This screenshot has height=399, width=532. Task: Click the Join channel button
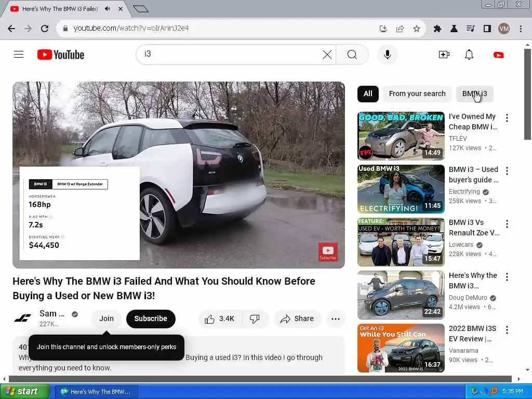106,318
